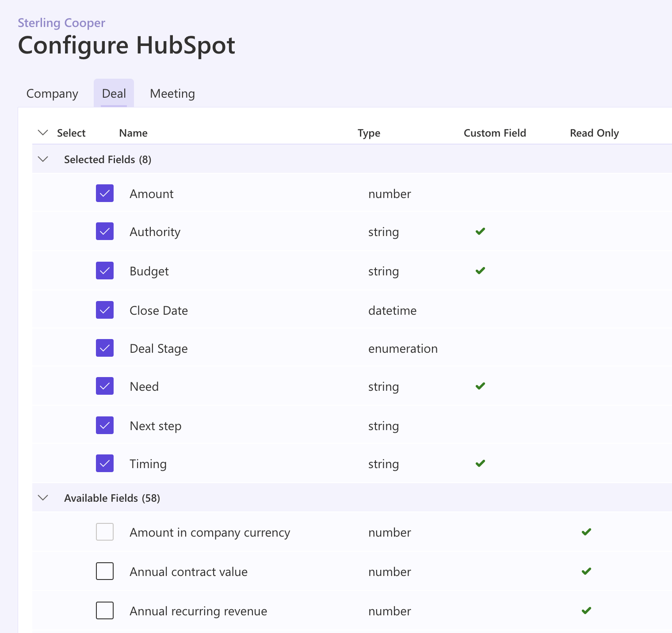Open the Deal tab
This screenshot has width=672, height=633.
[114, 93]
